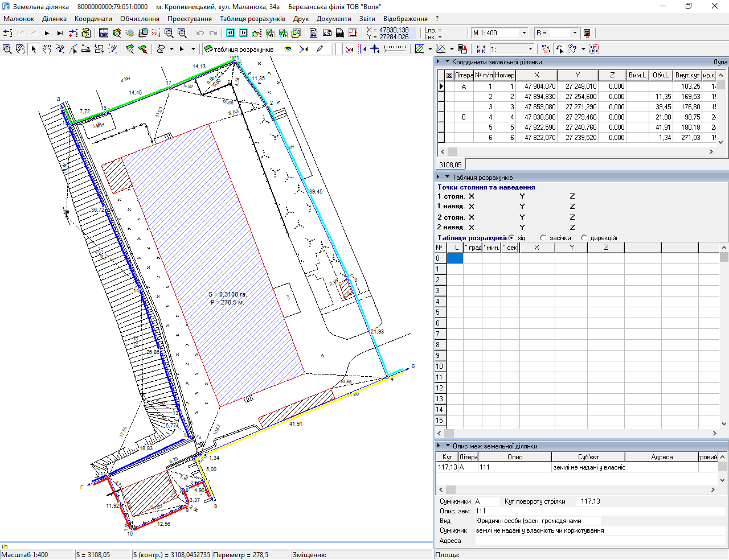Click the layers stack icon

click(x=130, y=33)
